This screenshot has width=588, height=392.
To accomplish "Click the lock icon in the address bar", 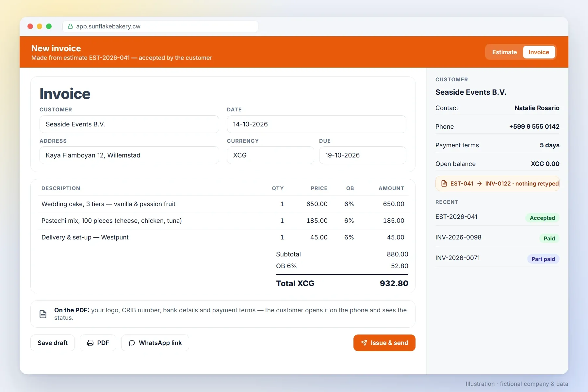I will 70,26.
